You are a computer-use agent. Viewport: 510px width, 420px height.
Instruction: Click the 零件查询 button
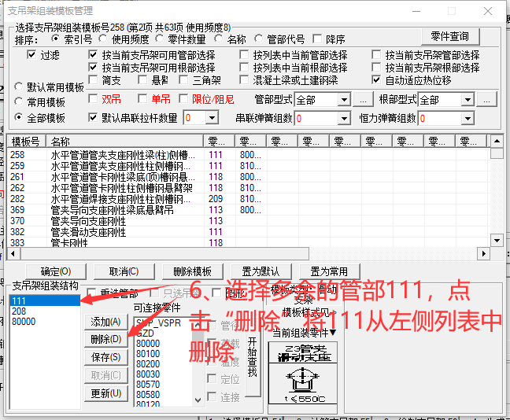[450, 36]
